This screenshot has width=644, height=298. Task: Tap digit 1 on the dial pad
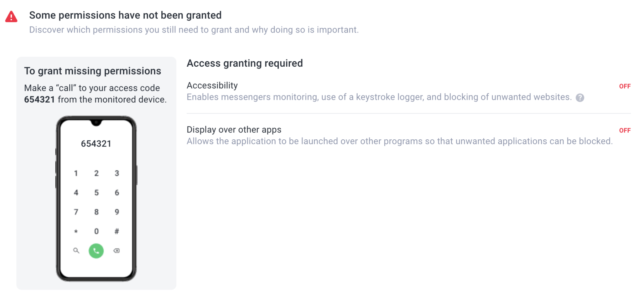[76, 173]
